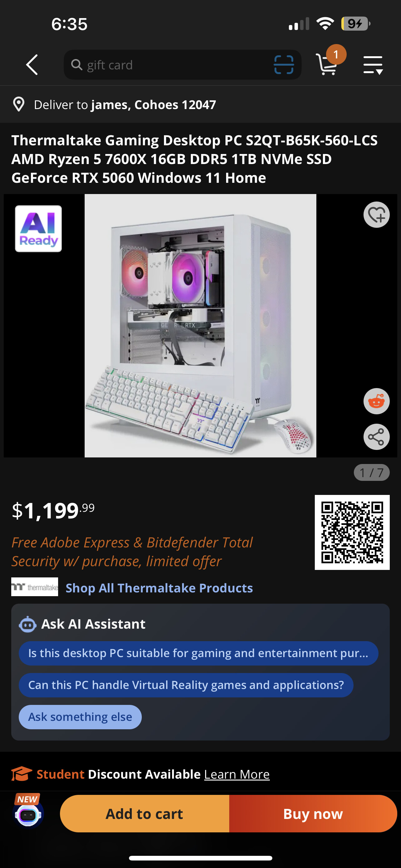Ask if PC is suitable for gaming
401x868 pixels.
point(199,653)
